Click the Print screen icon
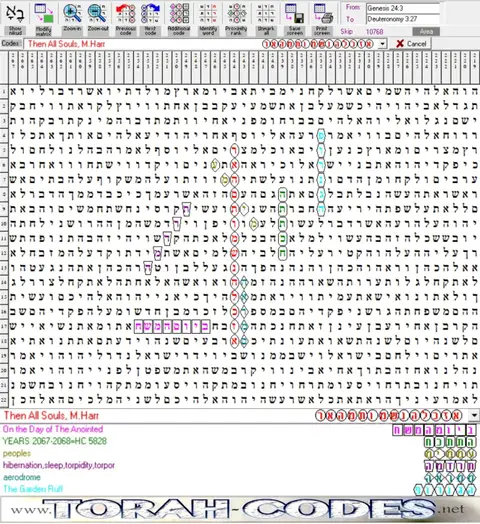 tap(323, 13)
